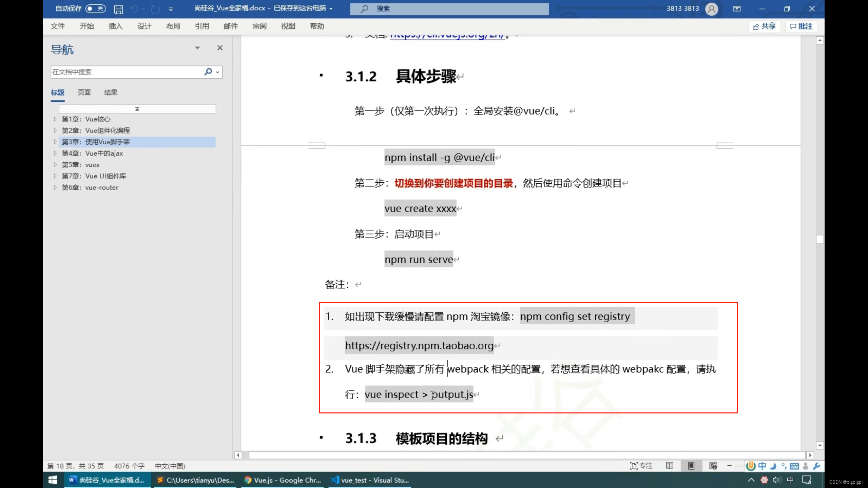This screenshot has width=868, height=488.
Task: Click the Undo arrow icon
Action: [134, 9]
